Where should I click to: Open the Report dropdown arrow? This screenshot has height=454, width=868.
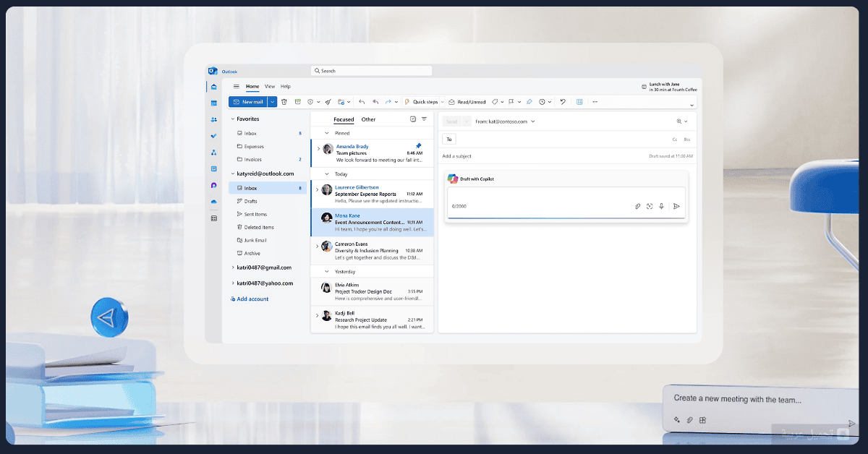[318, 102]
